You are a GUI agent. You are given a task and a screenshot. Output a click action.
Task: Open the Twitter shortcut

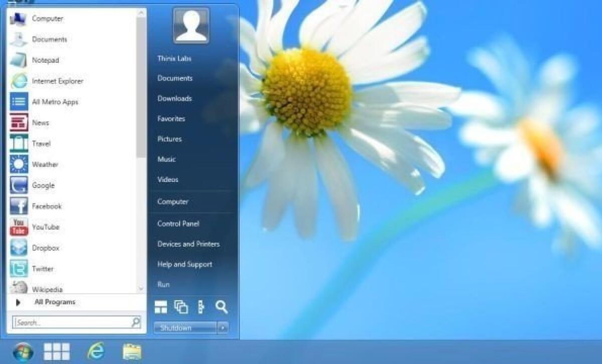coord(44,269)
